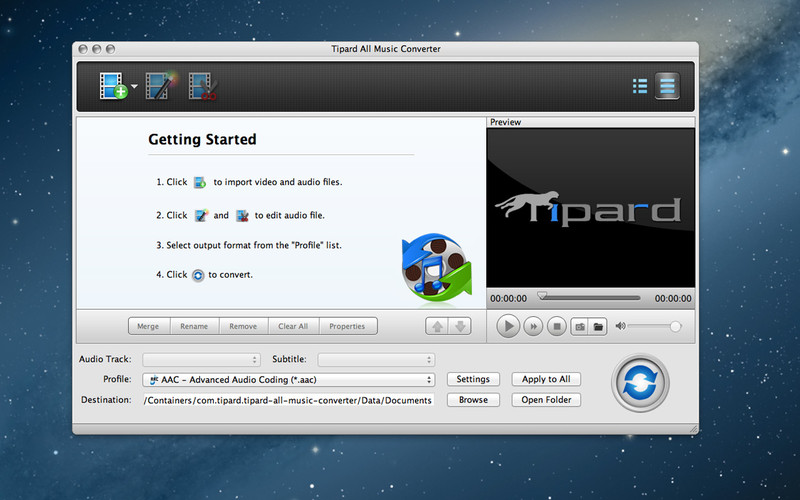Click effect icon in Getting Started step 2
Screen dimensions: 800x500
click(202, 215)
